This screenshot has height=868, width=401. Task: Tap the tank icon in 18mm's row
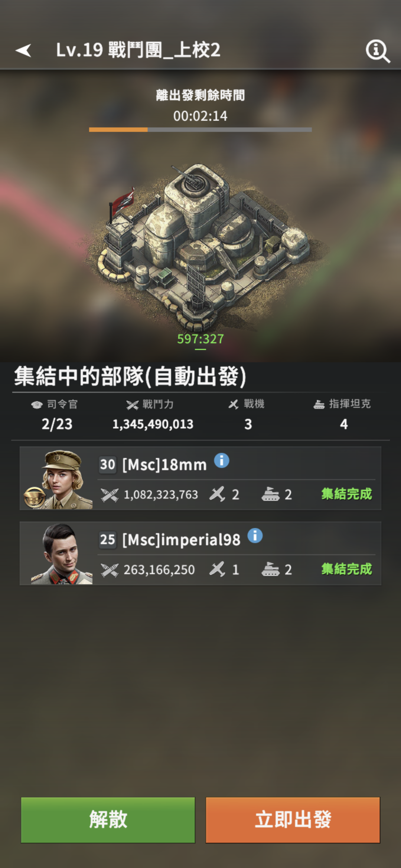(270, 494)
